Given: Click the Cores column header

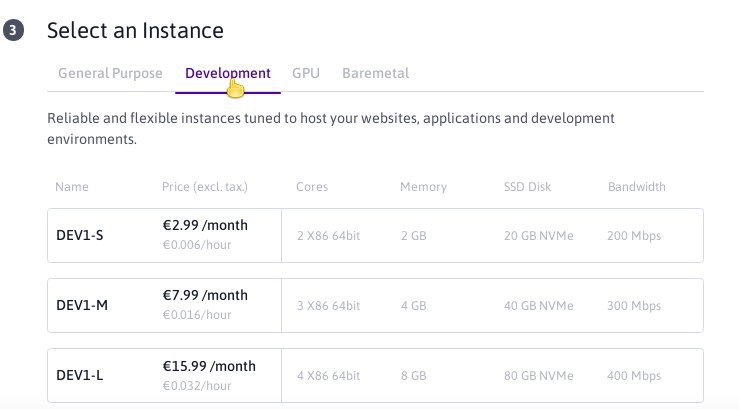Looking at the screenshot, I should [312, 187].
